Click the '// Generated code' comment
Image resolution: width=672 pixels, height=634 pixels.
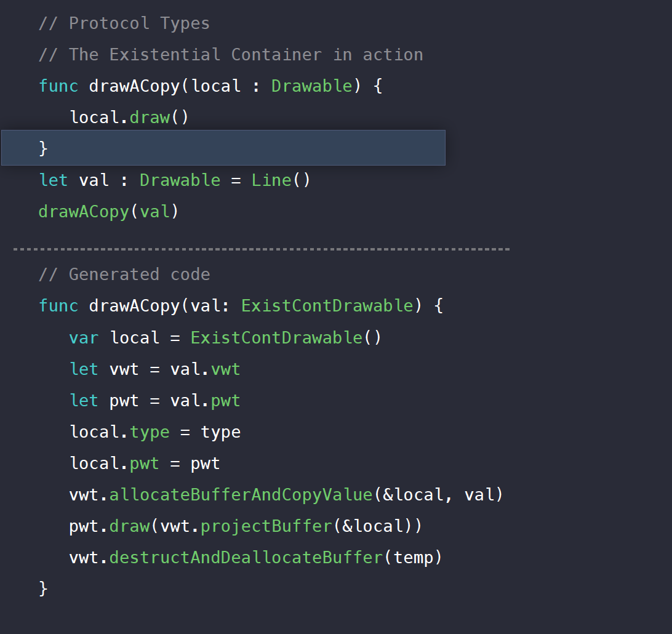tap(124, 275)
